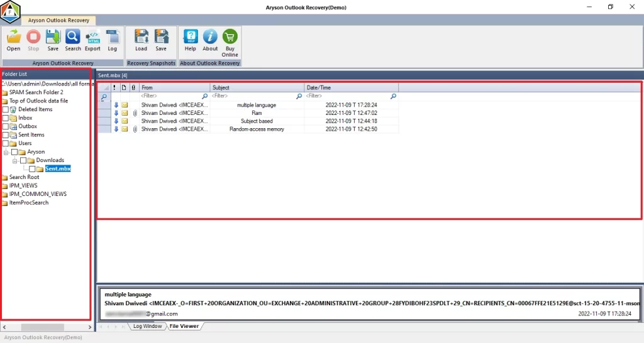Select the Search Root folder
The width and height of the screenshot is (644, 343).
tap(25, 177)
